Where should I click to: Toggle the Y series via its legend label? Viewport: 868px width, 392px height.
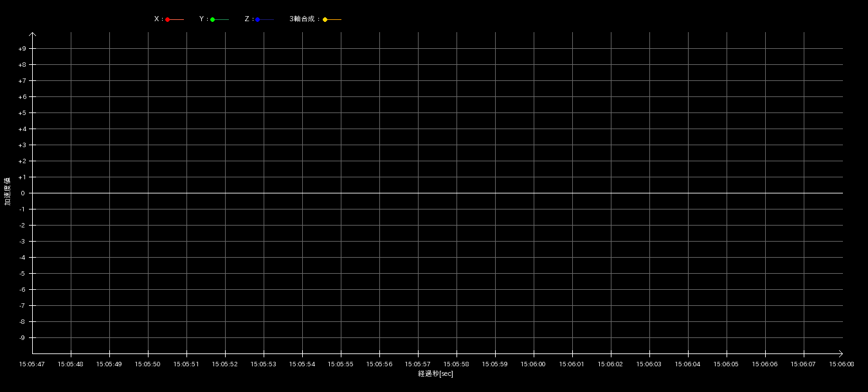[x=202, y=19]
